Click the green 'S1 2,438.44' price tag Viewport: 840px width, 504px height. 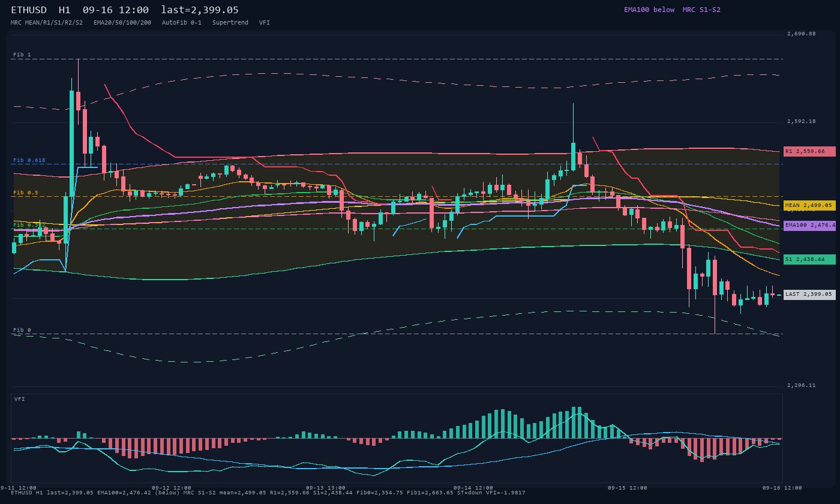(809, 259)
